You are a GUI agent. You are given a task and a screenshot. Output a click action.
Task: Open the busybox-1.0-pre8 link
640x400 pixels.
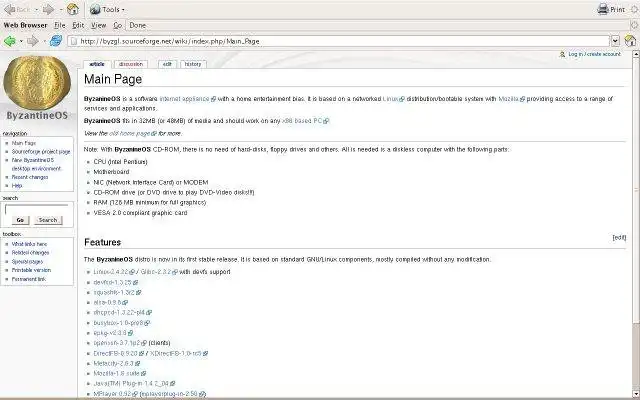tap(122, 323)
